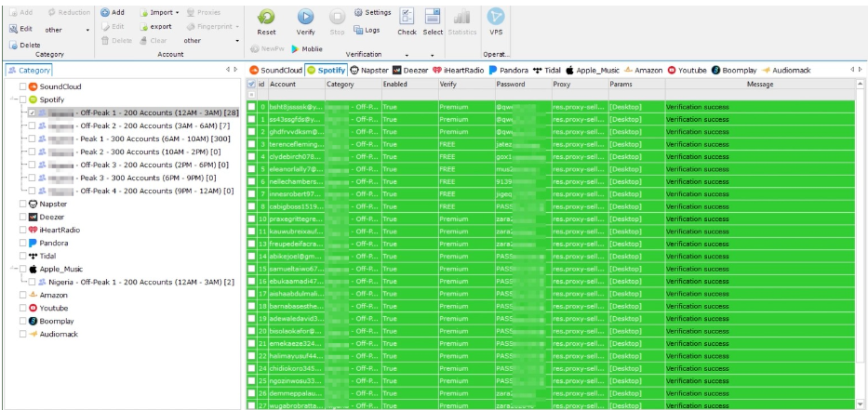Sort by the Account column header
This screenshot has height=410, width=868.
(x=296, y=84)
